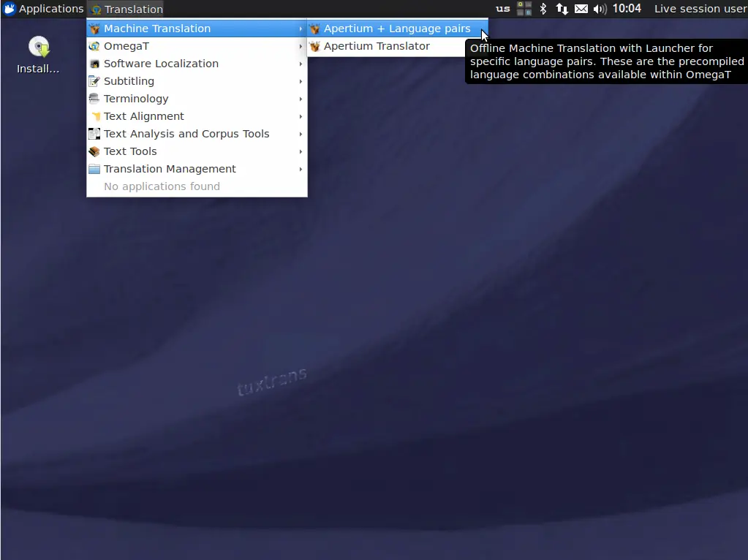The height and width of the screenshot is (560, 748).
Task: Choose Software Localization menu item
Action: (x=197, y=64)
